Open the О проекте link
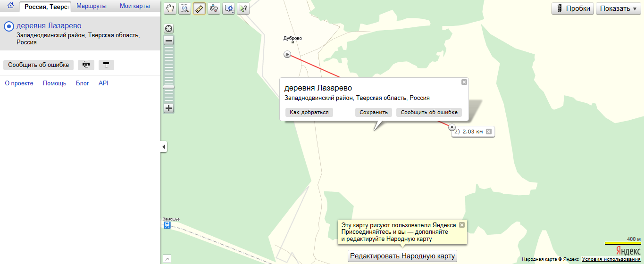The height and width of the screenshot is (264, 644). [x=19, y=83]
